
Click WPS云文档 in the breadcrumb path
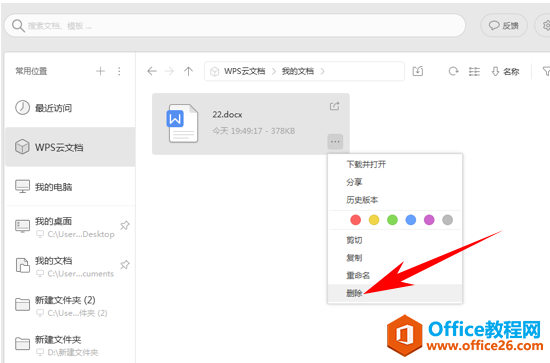click(244, 71)
